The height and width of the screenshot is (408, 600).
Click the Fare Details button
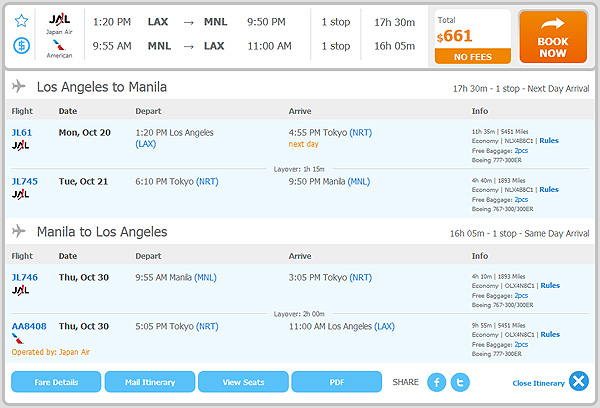pyautogui.click(x=56, y=382)
